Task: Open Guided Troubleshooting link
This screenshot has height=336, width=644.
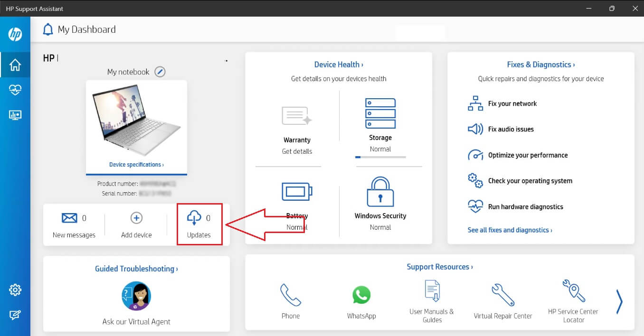Action: point(136,269)
